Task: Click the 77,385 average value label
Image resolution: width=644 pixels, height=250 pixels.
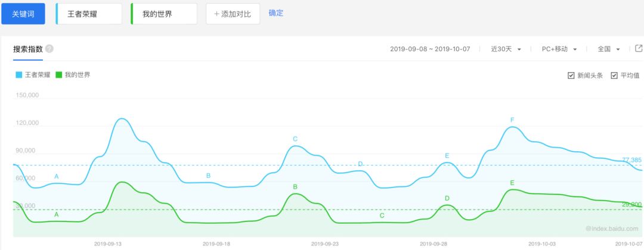Action: coord(631,160)
